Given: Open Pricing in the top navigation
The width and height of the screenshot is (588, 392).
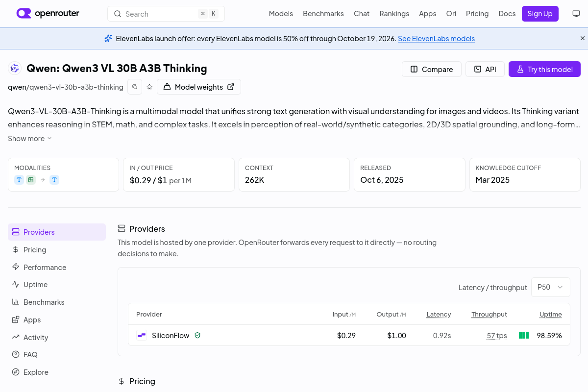Looking at the screenshot, I should click(477, 14).
